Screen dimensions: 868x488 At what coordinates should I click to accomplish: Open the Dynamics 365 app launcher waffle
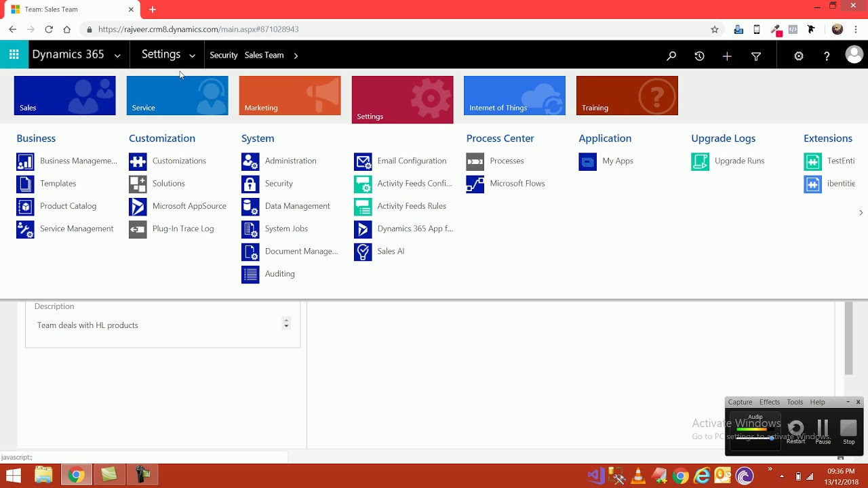[x=14, y=55]
